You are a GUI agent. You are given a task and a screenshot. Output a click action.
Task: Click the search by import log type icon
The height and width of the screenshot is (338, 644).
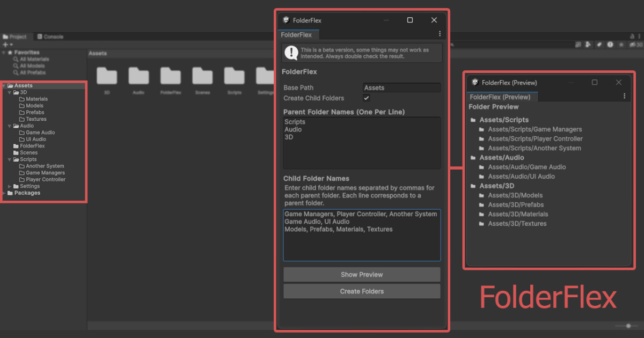610,45
